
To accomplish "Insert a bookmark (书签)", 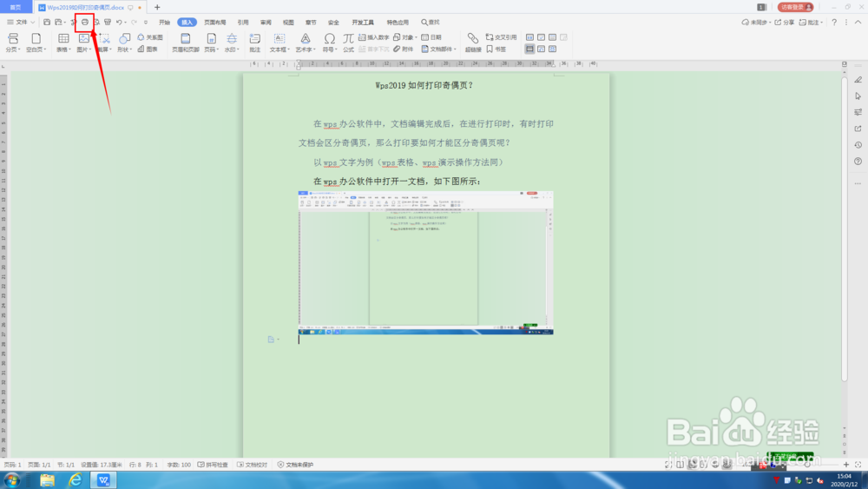I will 496,49.
